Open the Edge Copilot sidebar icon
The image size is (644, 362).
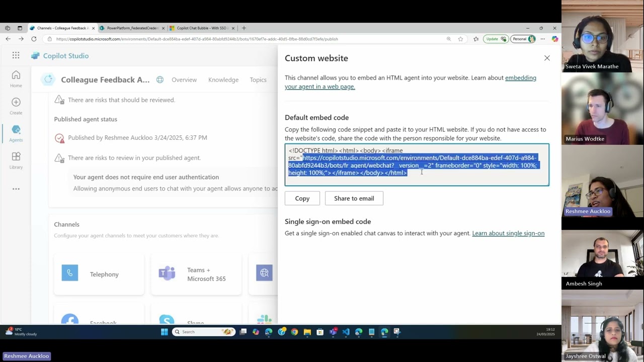pos(554,39)
